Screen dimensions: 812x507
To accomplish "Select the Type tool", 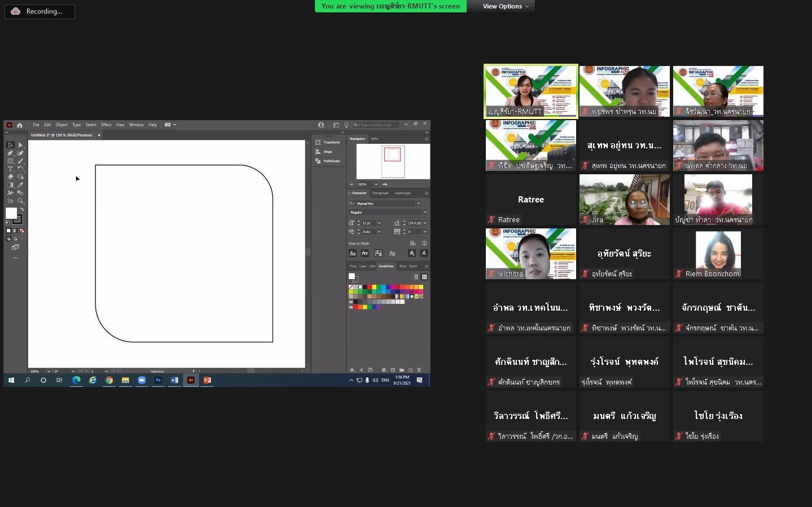I will tap(10, 169).
